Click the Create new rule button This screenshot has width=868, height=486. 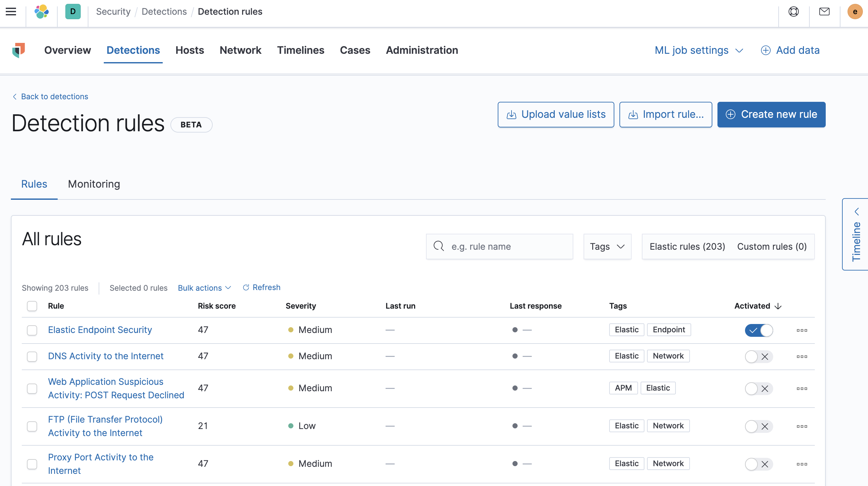pos(771,115)
